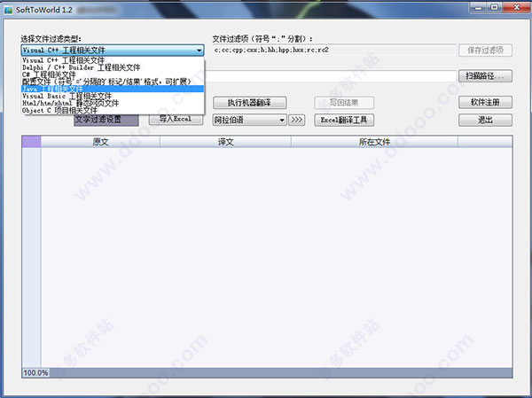Click the 退出 exit button
Screen dimensions: 532x398
(485, 120)
